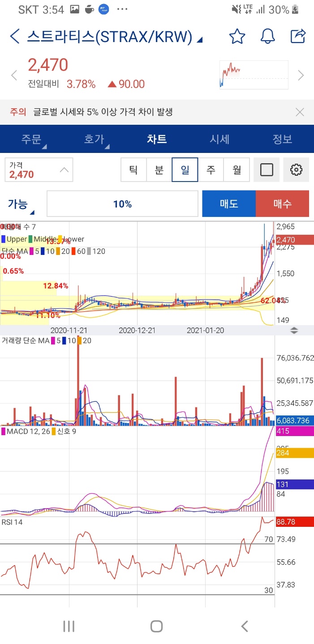This screenshot has width=314, height=644.
Task: Switch to the 시세 tab
Action: pyautogui.click(x=219, y=139)
